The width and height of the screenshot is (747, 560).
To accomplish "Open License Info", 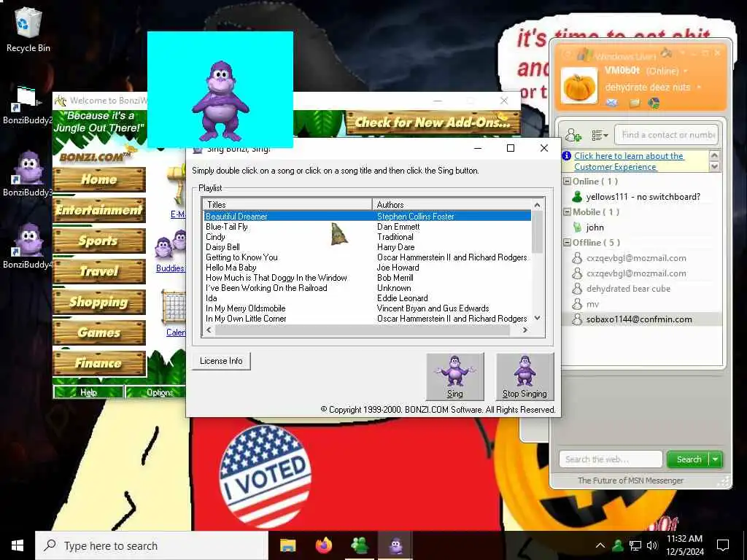I will [221, 361].
